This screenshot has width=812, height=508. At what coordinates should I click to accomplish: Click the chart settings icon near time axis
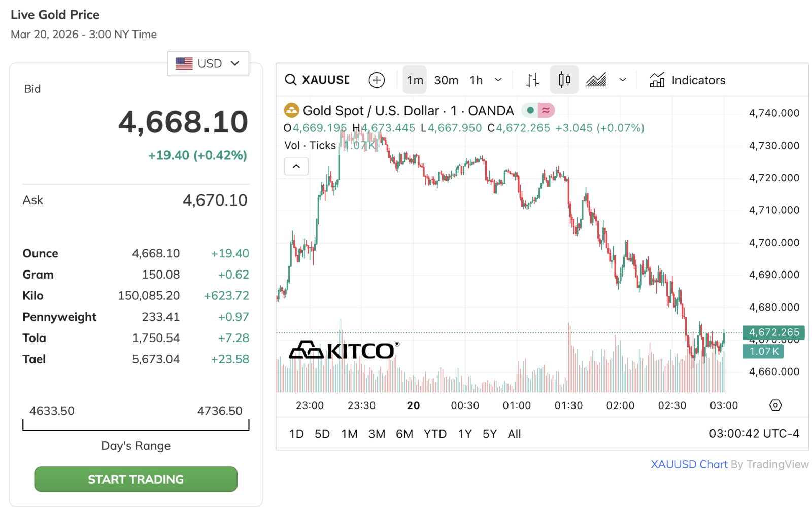point(775,405)
